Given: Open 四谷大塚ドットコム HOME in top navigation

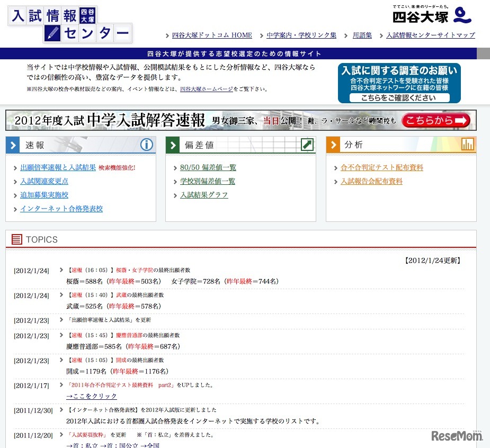Looking at the screenshot, I should coord(211,35).
